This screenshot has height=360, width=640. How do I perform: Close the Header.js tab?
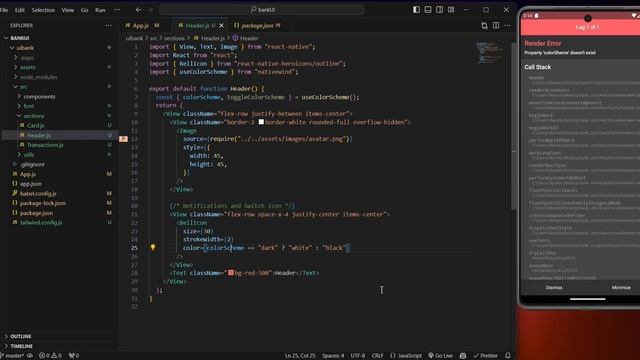click(x=222, y=25)
